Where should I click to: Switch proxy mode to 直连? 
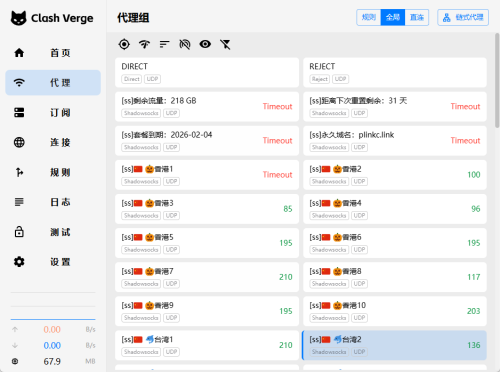tap(417, 17)
